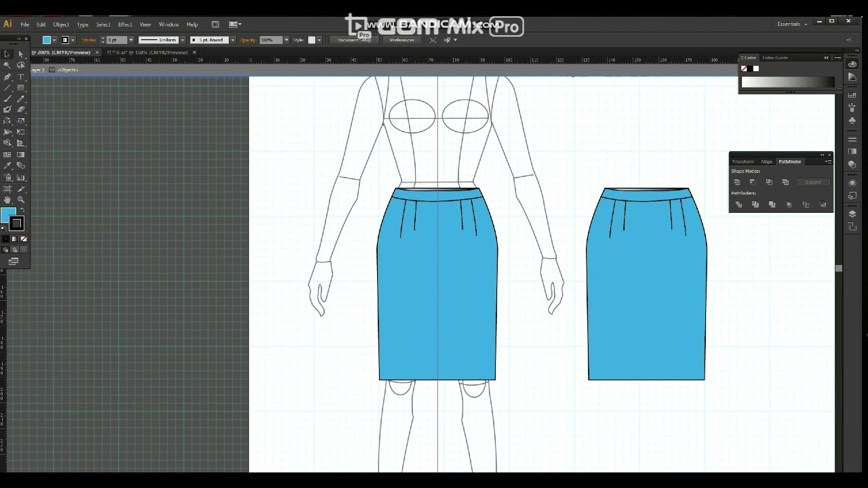Select the Lasso tool
868x488 pixels.
(x=21, y=66)
